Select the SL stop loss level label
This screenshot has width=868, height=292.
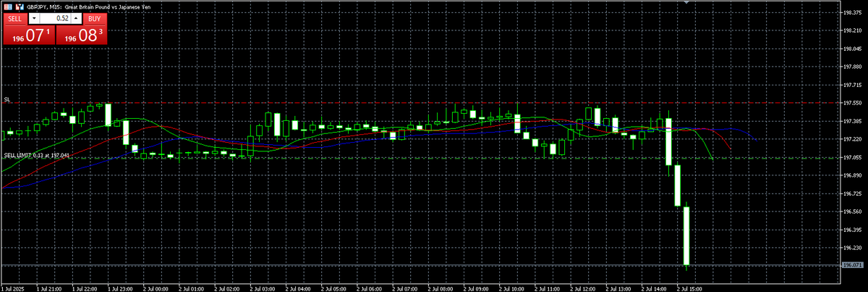7,99
